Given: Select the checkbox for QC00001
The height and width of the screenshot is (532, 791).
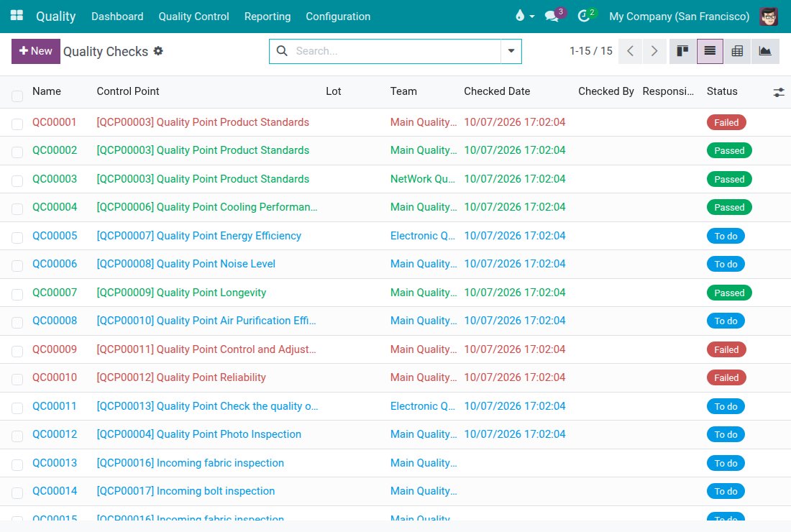Looking at the screenshot, I should [17, 124].
